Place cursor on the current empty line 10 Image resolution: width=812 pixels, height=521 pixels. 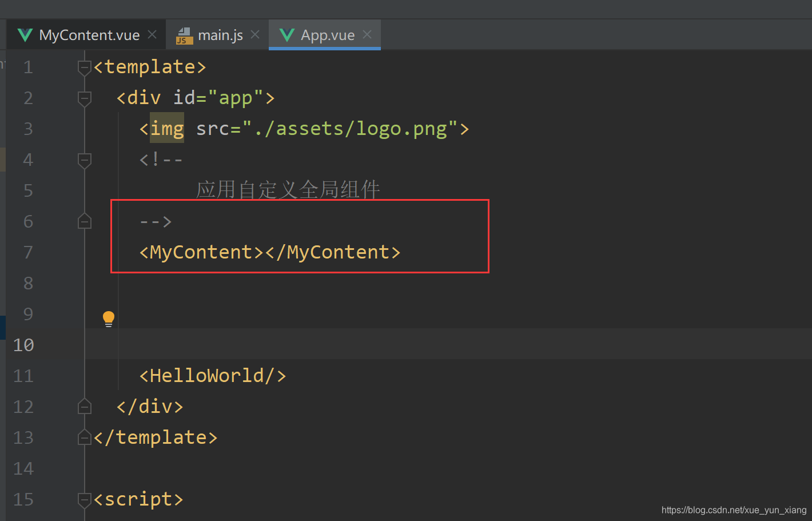tap(448, 344)
